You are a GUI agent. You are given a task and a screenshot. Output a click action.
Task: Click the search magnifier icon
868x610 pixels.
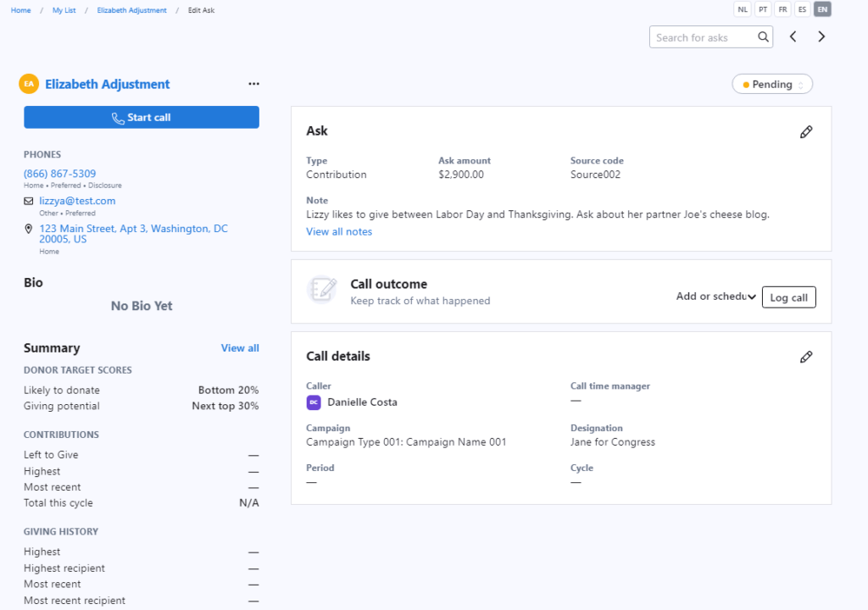coord(763,37)
